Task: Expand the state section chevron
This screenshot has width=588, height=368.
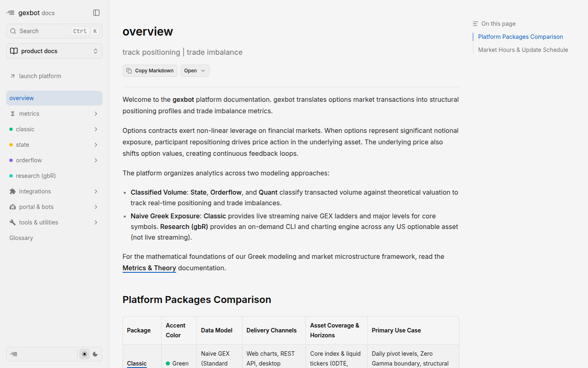Action: click(x=96, y=145)
